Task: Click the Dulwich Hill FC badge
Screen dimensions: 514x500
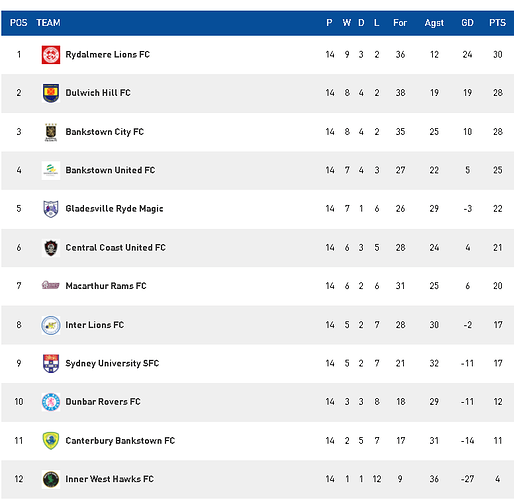Action: (x=51, y=93)
